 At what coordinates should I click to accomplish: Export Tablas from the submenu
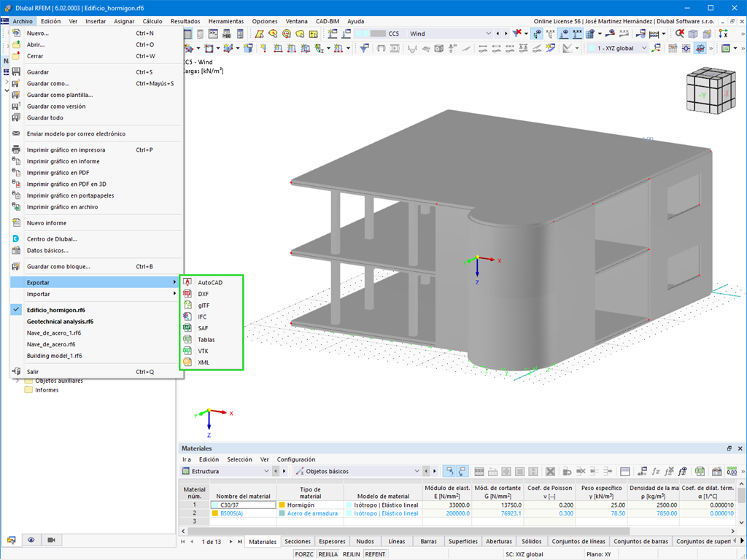point(206,340)
